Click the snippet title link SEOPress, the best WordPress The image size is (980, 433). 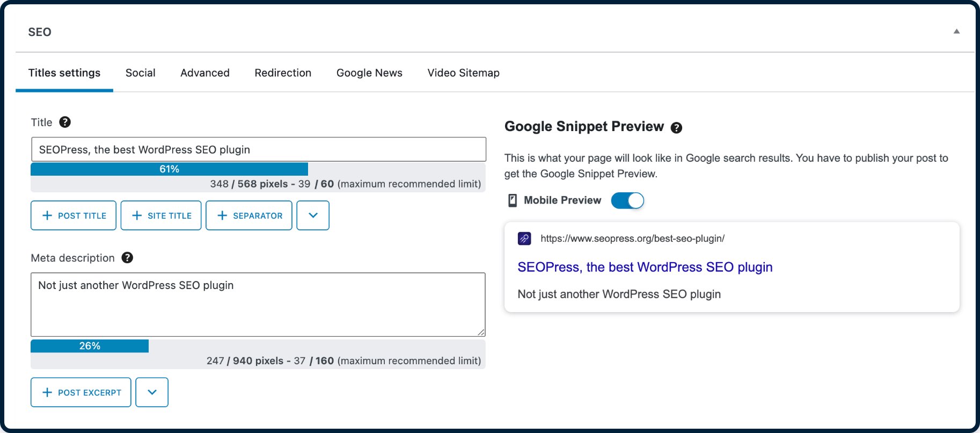pos(645,267)
